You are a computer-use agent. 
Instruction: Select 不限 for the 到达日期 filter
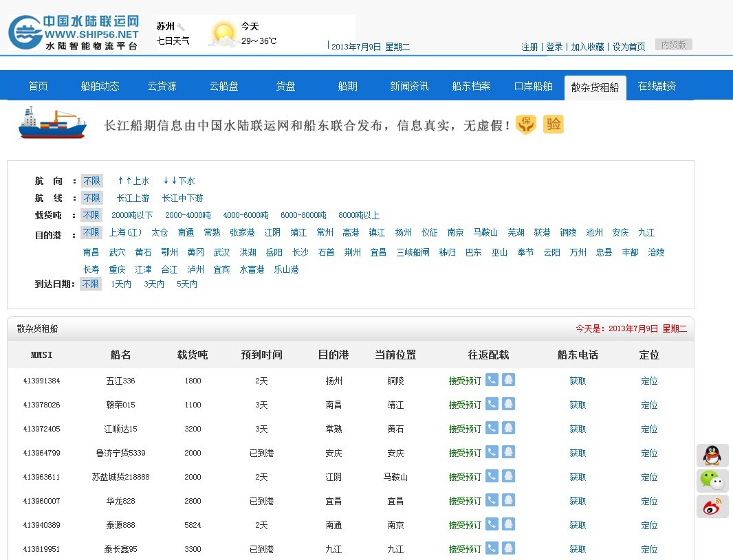(91, 284)
